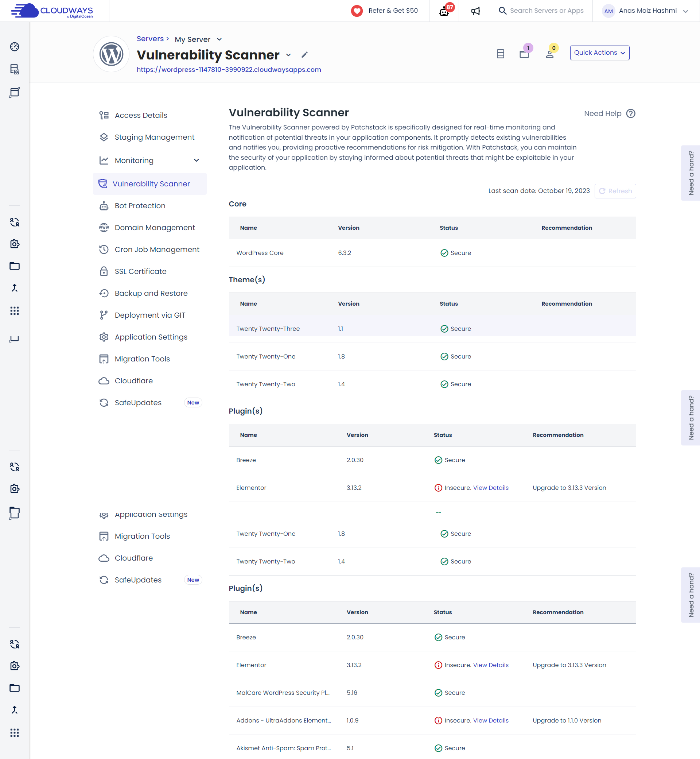The height and width of the screenshot is (759, 700).
Task: Collapse the Monitoring submenu chevron
Action: 197,160
